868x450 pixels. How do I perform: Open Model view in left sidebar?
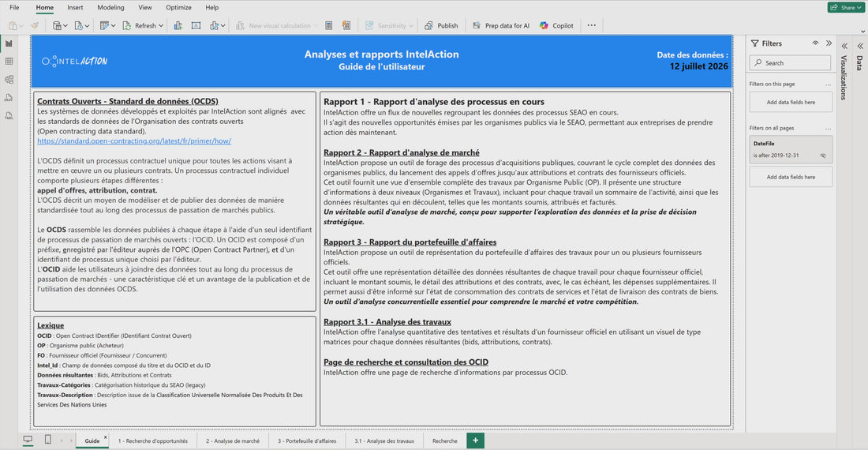(9, 80)
